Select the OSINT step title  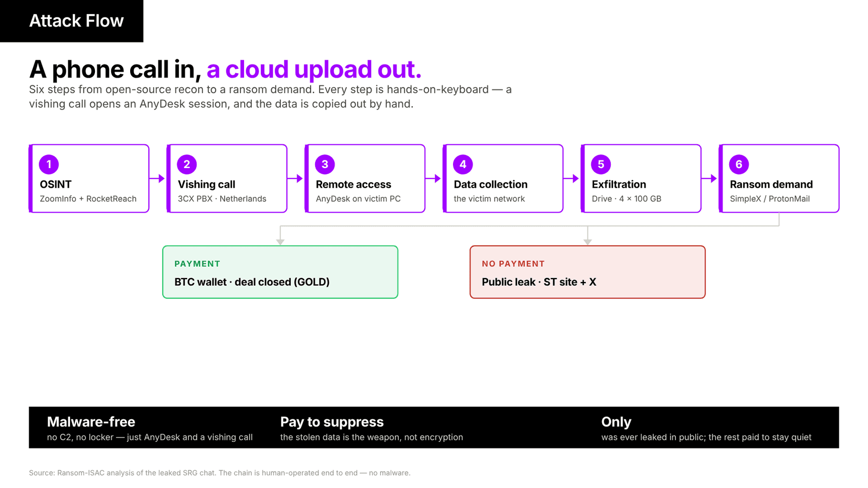pos(55,184)
